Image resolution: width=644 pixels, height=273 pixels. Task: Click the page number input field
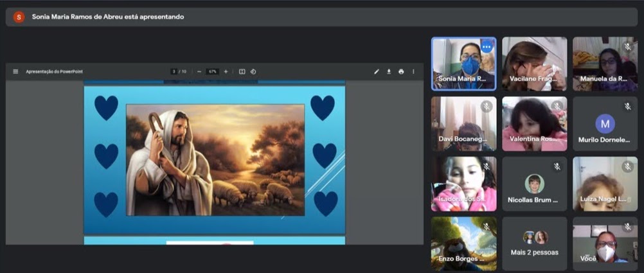click(174, 71)
